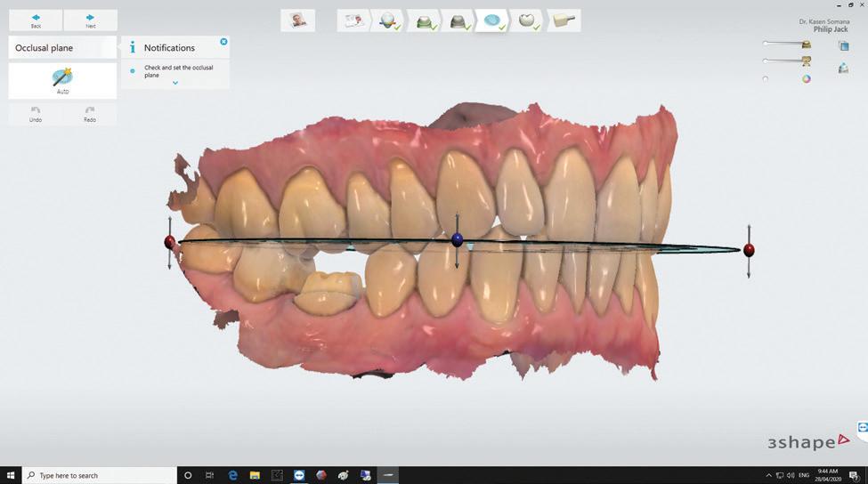Open the volume control in tray
Viewport: 868px width, 484px height.
coord(791,475)
